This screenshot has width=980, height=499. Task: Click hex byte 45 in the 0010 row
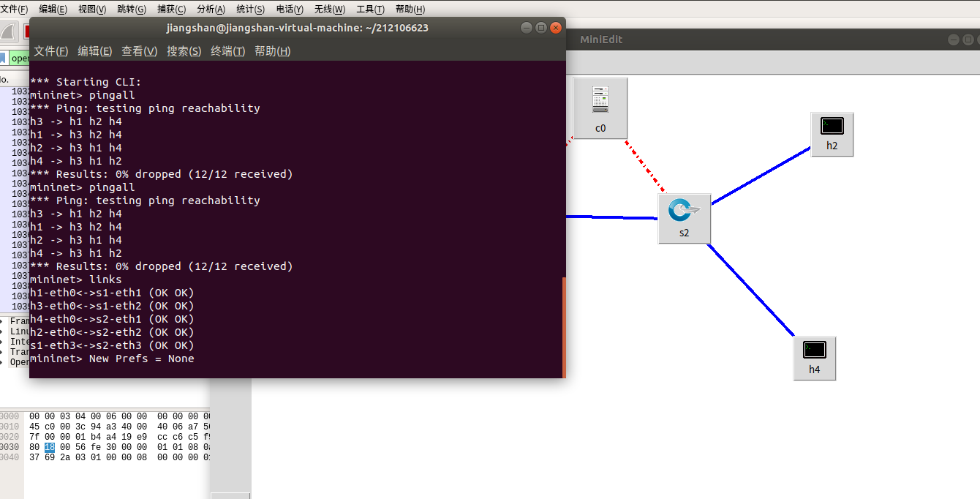(34, 427)
